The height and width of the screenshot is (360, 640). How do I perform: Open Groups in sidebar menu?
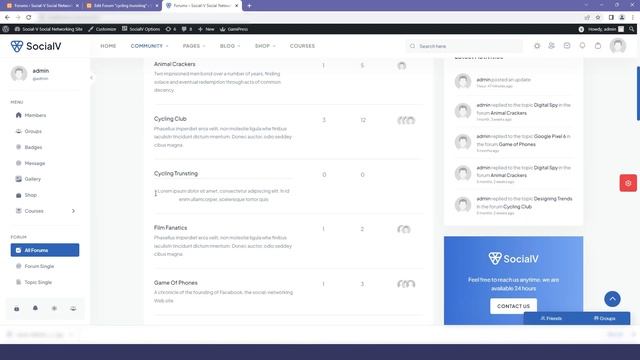coord(33,131)
